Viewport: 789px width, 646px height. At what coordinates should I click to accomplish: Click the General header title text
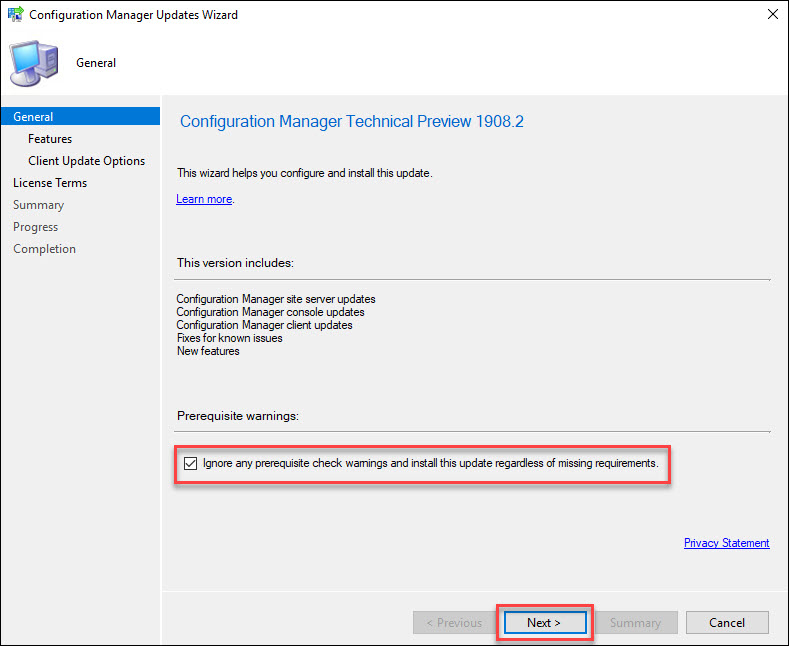(x=96, y=63)
